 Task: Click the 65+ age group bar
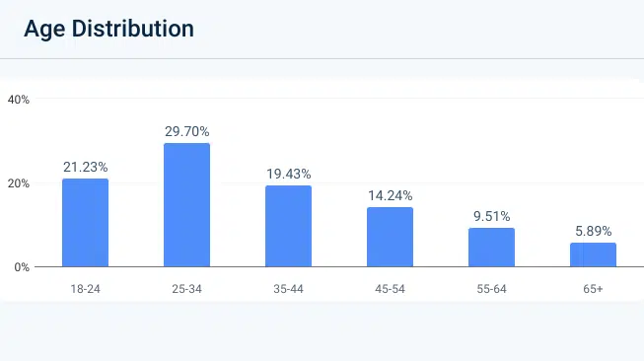tap(593, 254)
